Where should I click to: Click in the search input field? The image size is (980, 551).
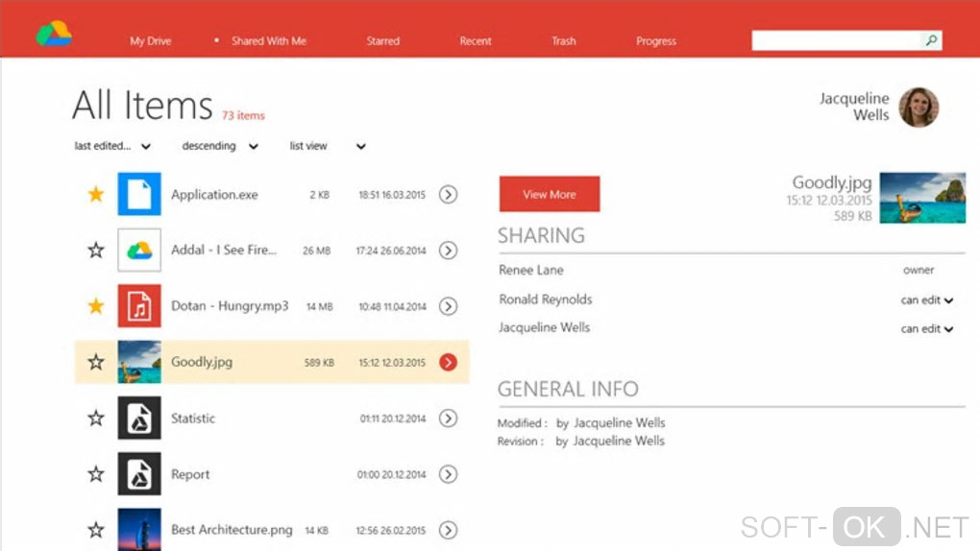pyautogui.click(x=836, y=40)
